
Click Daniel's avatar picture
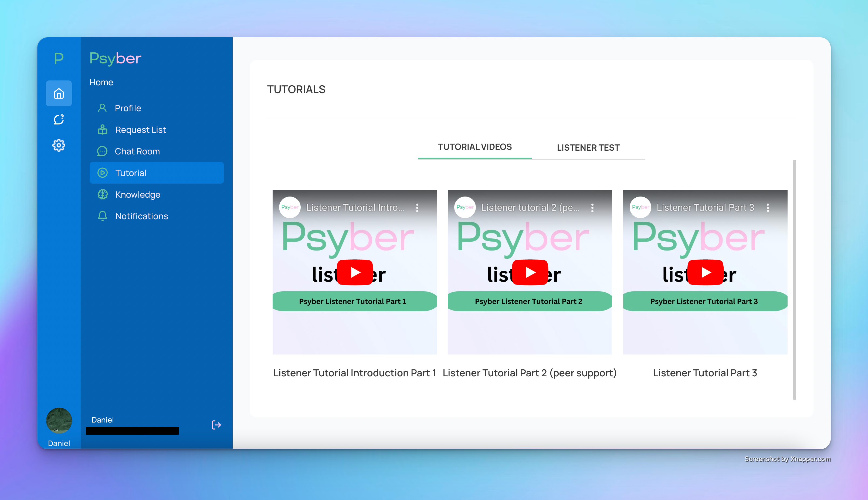point(59,421)
